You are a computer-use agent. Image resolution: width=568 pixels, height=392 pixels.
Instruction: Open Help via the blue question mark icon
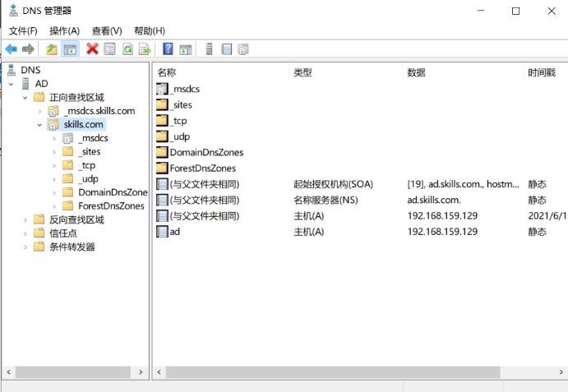(x=168, y=48)
